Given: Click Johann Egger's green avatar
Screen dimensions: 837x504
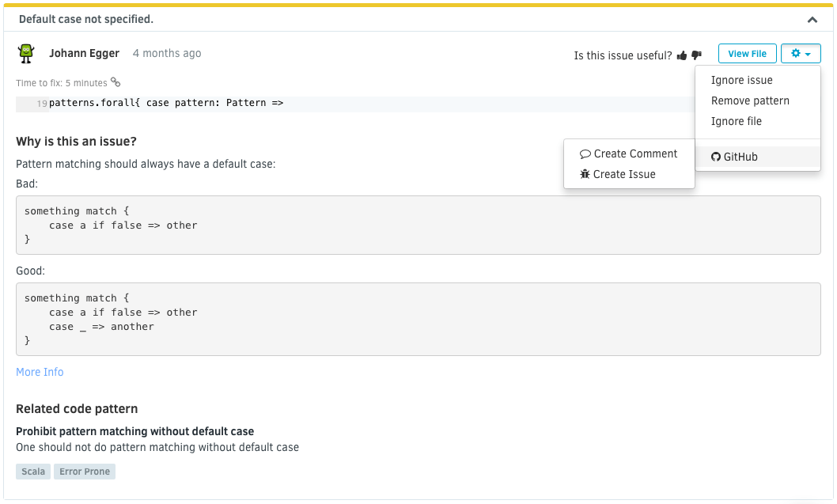Looking at the screenshot, I should (x=27, y=54).
